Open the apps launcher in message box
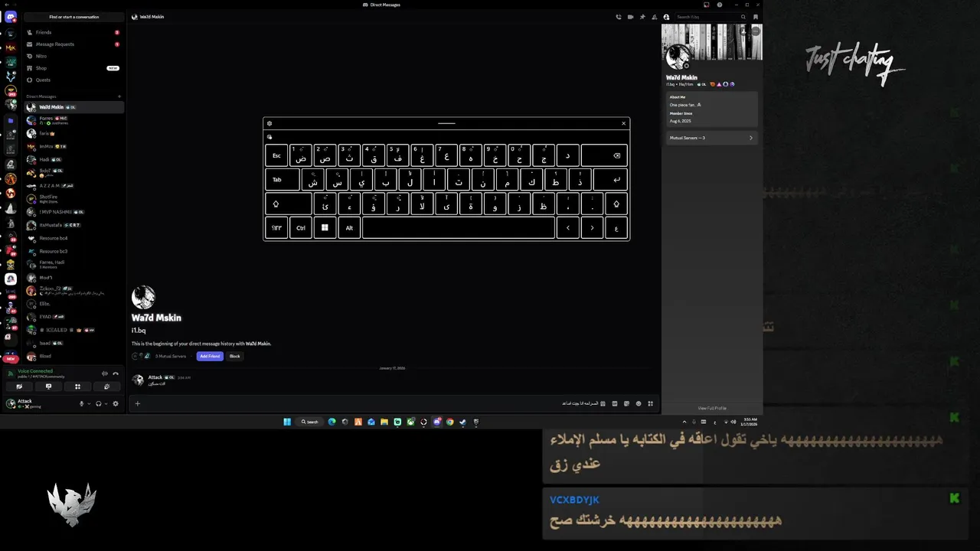Screen dimensions: 980x551 pyautogui.click(x=651, y=403)
